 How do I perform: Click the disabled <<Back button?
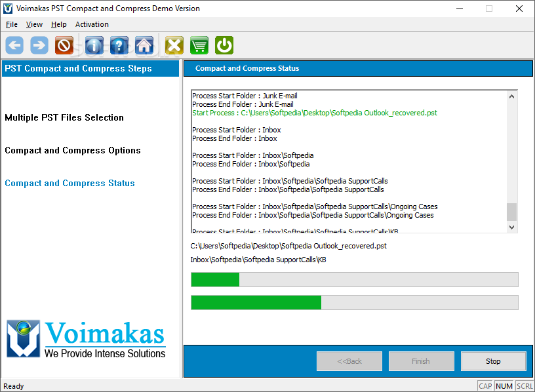pyautogui.click(x=349, y=361)
